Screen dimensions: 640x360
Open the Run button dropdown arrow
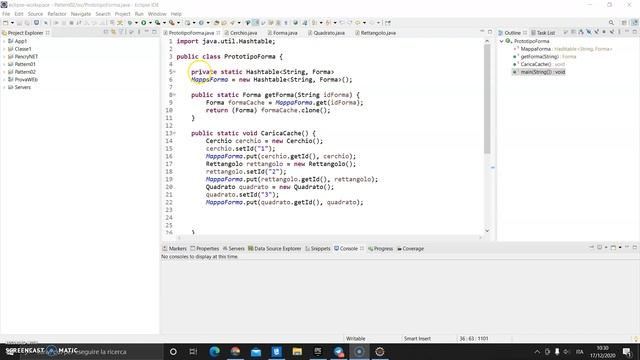click(x=150, y=23)
